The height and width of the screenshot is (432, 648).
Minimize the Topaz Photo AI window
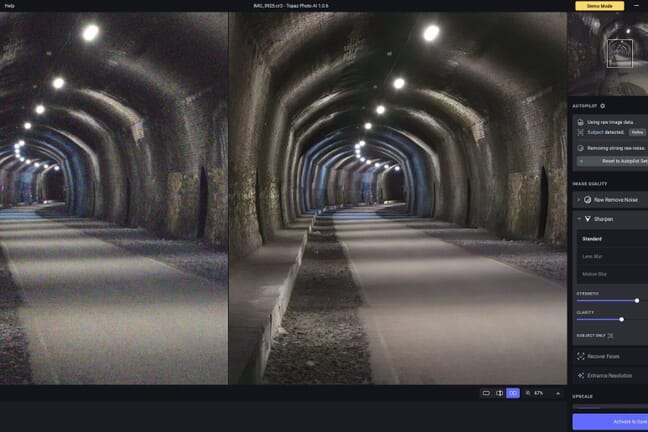click(x=636, y=6)
